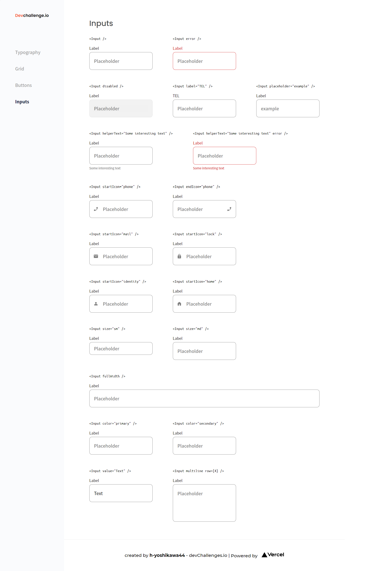Click the Devchallenge.io logo
The width and height of the screenshot is (392, 571).
click(32, 15)
